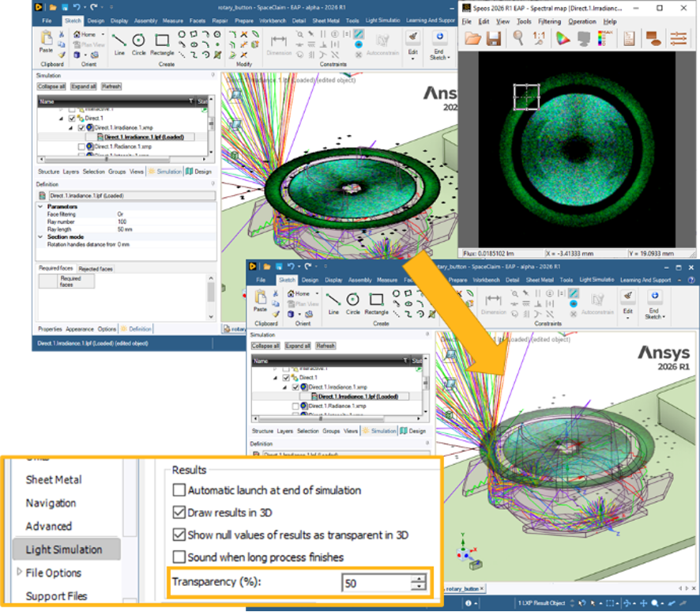Select the Circle tool in back SpaceClaim window
The image size is (700, 612).
point(139,43)
